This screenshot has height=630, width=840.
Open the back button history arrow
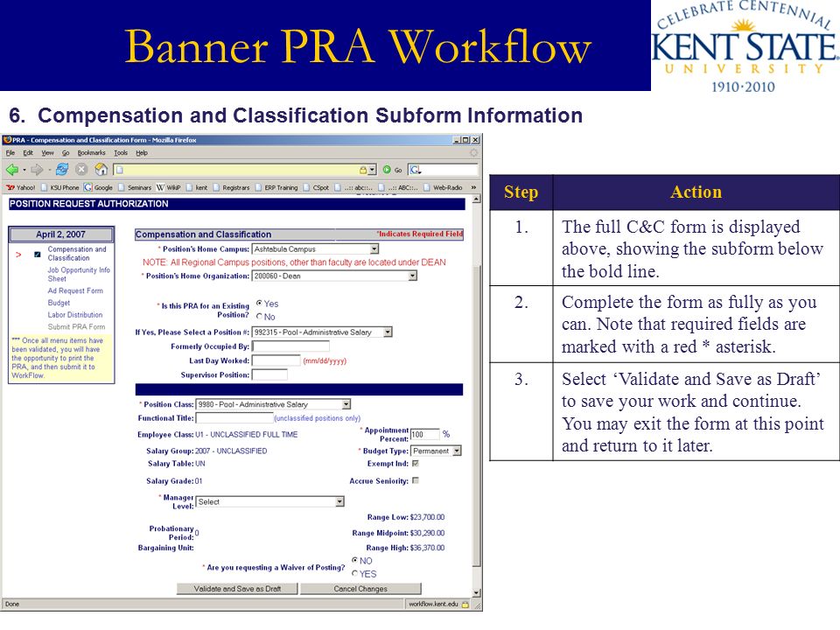[24, 170]
